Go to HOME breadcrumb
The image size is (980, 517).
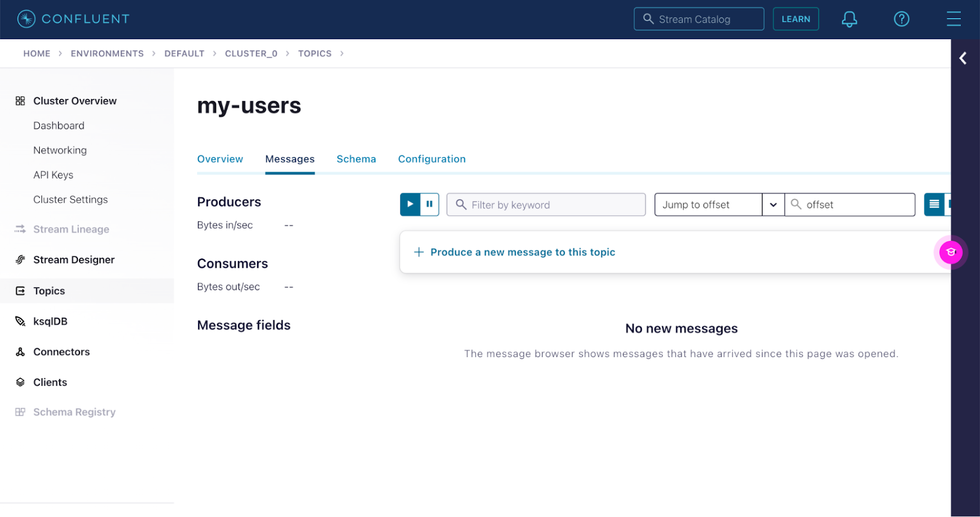(x=37, y=54)
